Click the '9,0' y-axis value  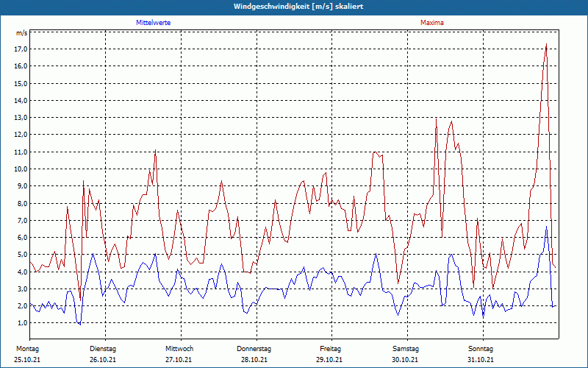[x=22, y=186]
